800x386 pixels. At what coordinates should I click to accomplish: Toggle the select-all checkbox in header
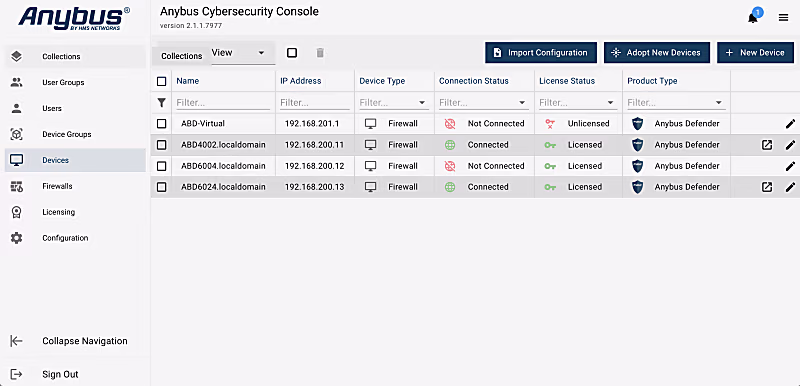tap(161, 81)
